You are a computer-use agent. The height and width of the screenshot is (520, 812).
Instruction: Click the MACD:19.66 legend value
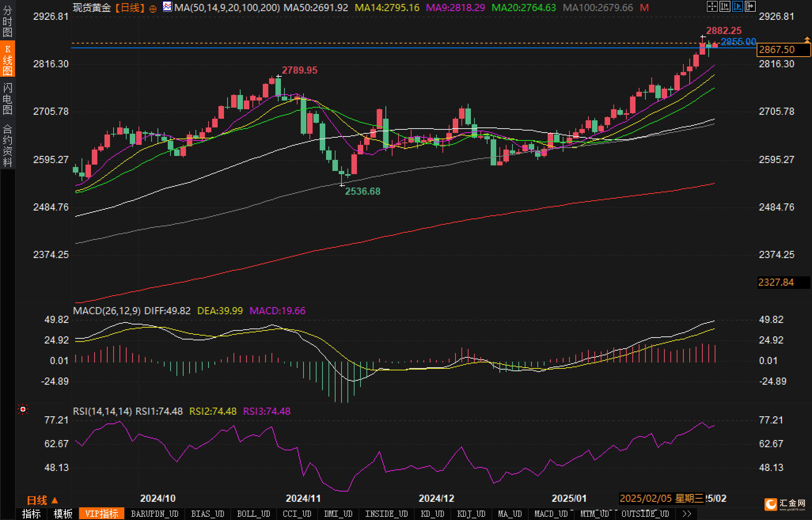[277, 311]
